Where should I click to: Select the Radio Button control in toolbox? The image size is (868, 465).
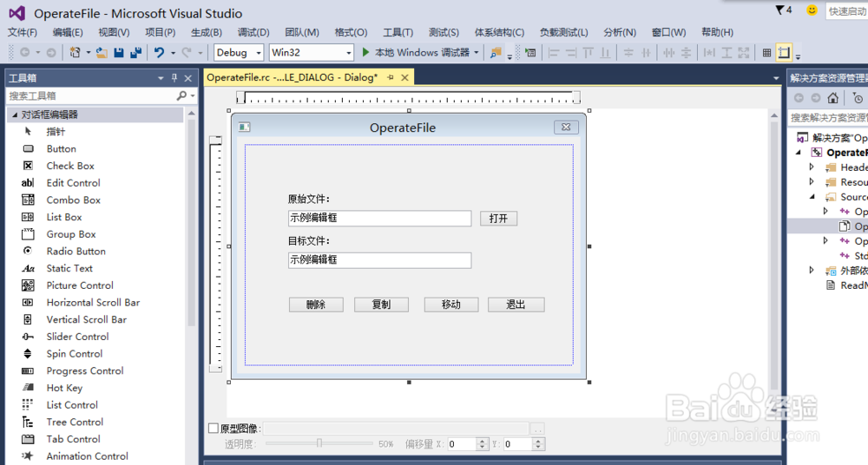(x=95, y=252)
